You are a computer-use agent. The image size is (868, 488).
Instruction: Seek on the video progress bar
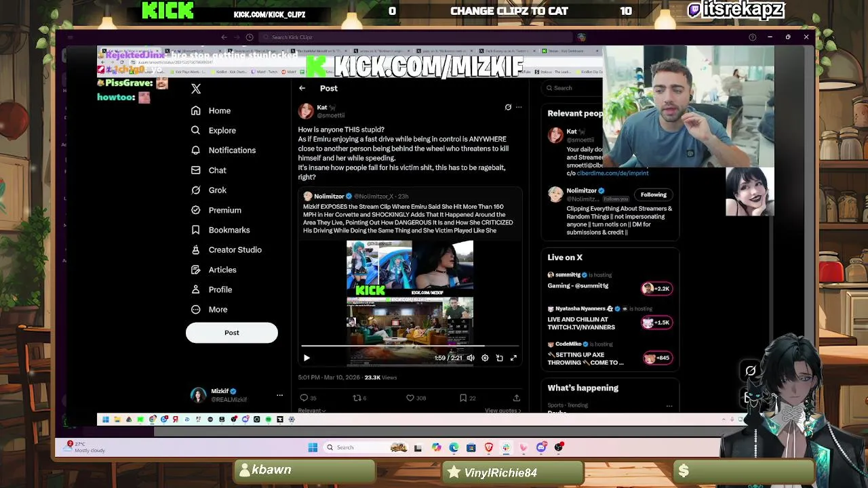(x=410, y=347)
